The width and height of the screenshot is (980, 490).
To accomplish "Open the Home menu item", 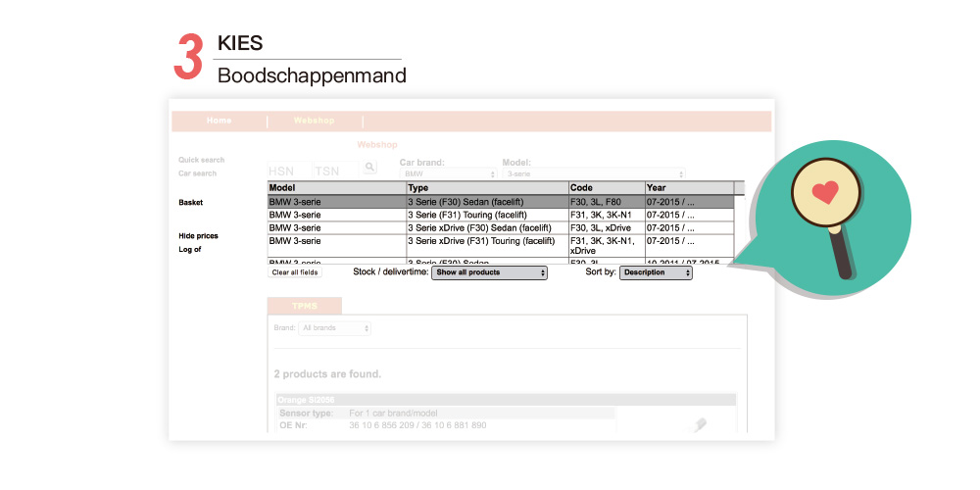I will tap(219, 121).
